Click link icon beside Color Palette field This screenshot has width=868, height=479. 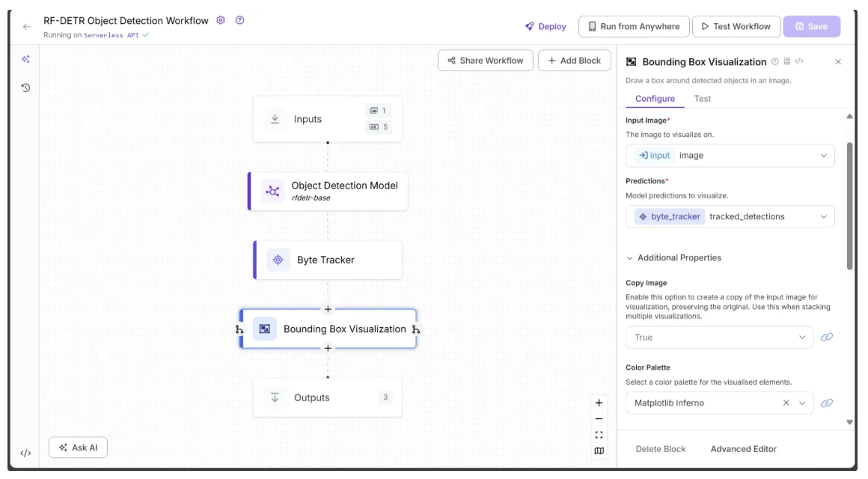pos(827,403)
